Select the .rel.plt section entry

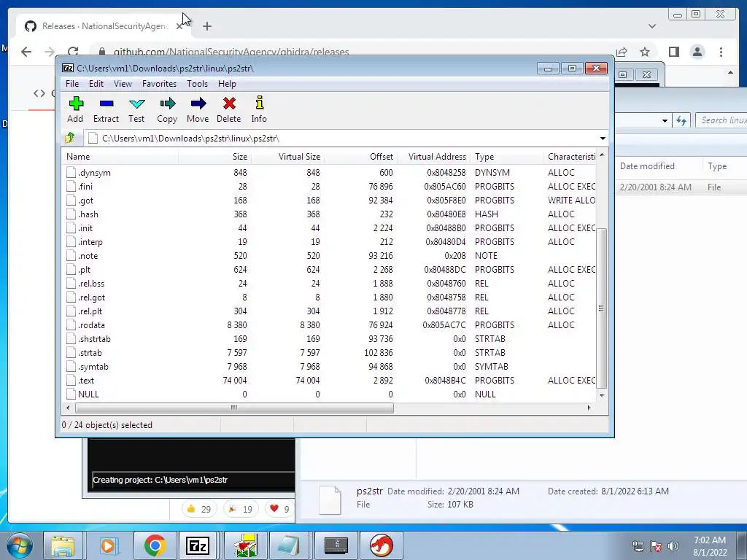(x=329, y=311)
